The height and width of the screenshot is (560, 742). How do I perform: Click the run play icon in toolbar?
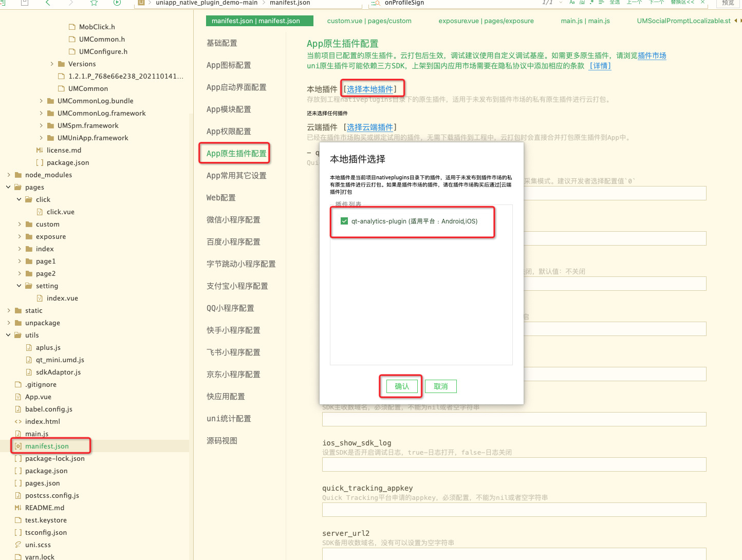tap(117, 3)
